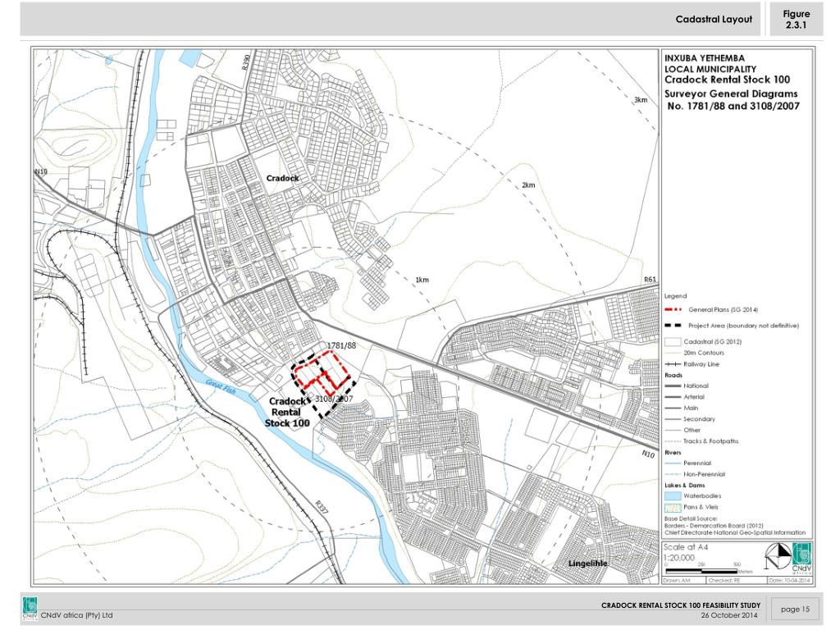
Task: Click the north arrow compass symbol
Action: tap(778, 557)
